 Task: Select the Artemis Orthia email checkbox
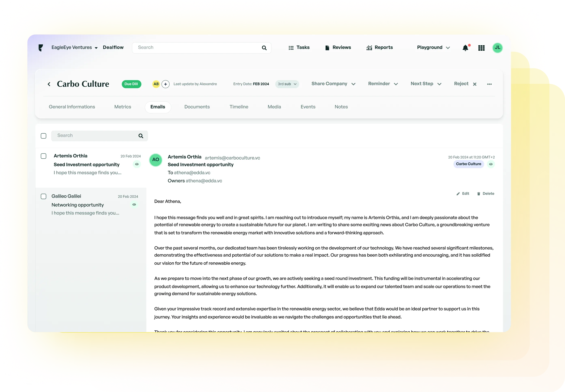[x=43, y=156]
